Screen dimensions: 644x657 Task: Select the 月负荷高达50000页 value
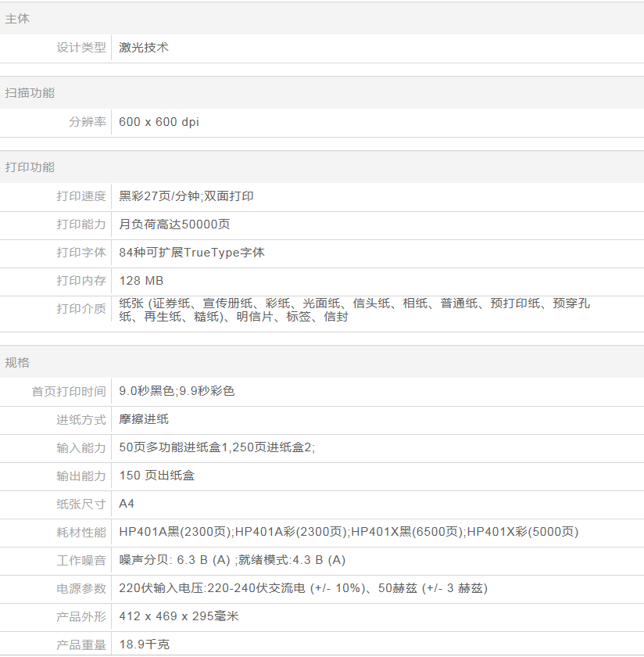[x=174, y=224]
